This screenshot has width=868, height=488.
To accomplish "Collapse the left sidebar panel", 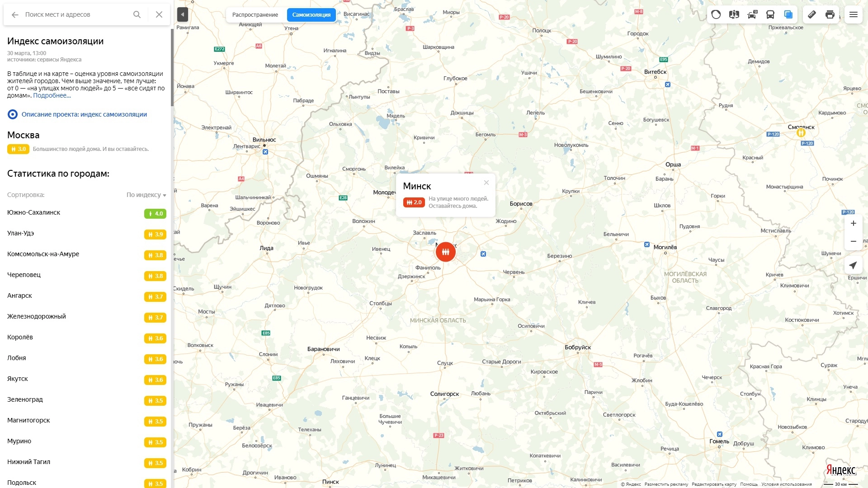I will tap(183, 14).
